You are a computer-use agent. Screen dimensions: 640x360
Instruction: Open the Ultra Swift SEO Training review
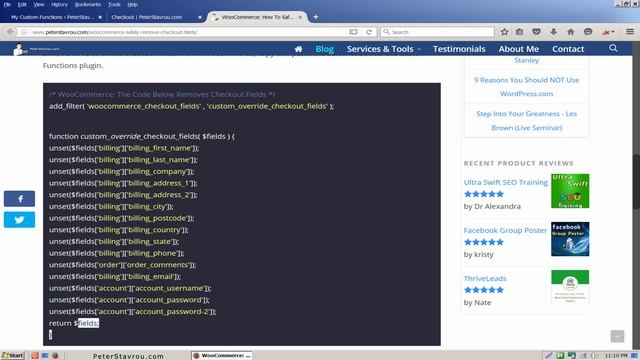pyautogui.click(x=506, y=182)
